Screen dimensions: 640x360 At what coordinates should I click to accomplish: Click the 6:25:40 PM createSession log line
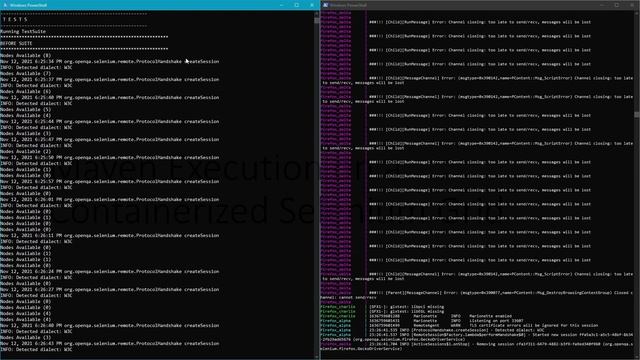[109, 98]
